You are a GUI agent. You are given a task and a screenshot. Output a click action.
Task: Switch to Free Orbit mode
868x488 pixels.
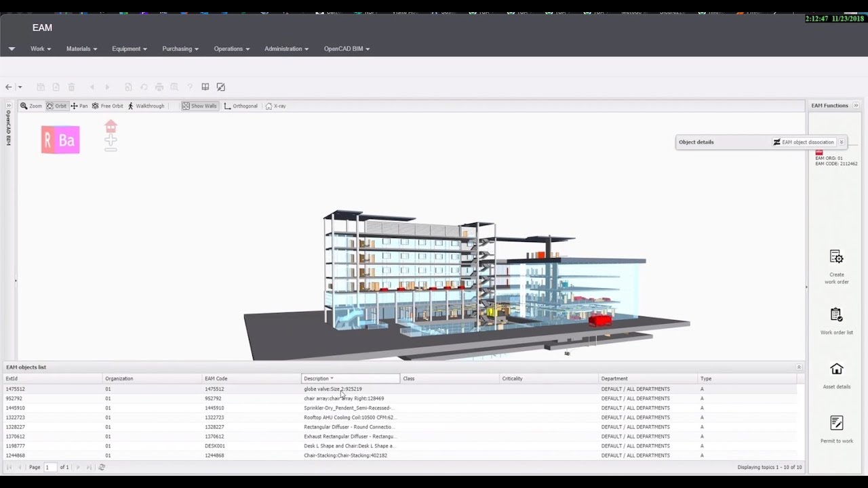click(108, 106)
